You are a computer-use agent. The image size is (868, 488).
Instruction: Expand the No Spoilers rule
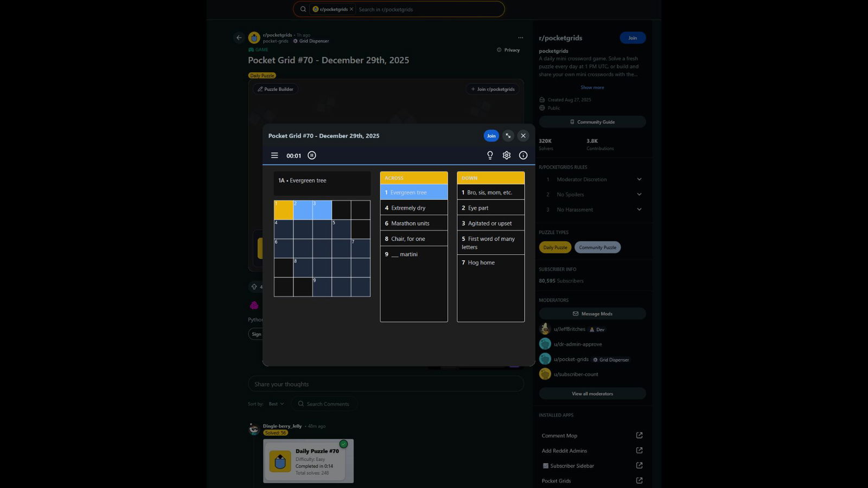pyautogui.click(x=639, y=195)
